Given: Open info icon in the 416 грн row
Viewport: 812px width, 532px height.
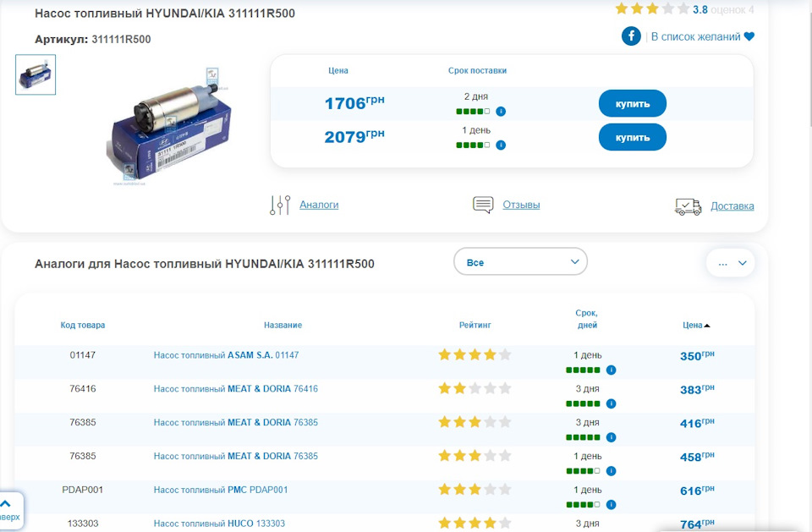Looking at the screenshot, I should tap(611, 437).
